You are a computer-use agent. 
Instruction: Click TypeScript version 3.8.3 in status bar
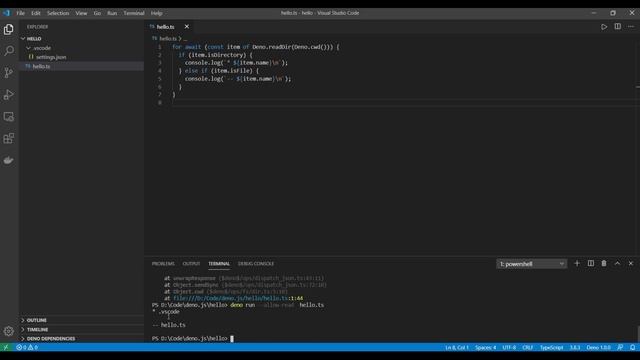575,347
